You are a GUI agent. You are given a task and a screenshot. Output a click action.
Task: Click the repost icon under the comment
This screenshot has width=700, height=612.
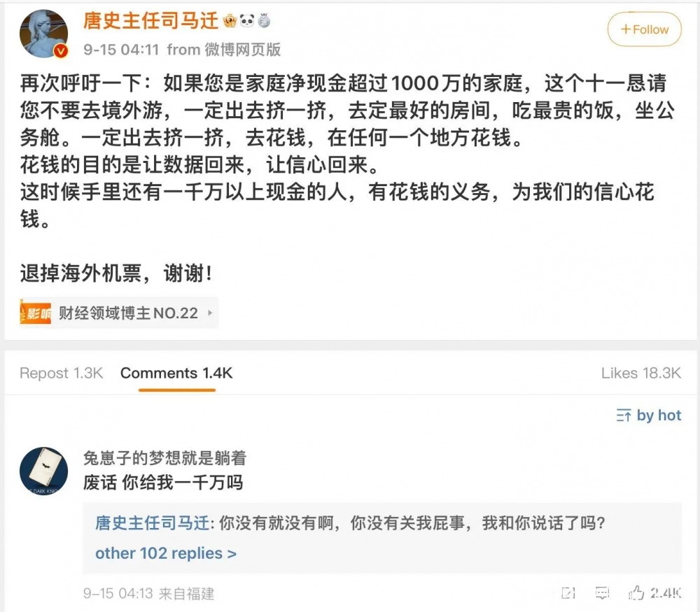point(568,593)
